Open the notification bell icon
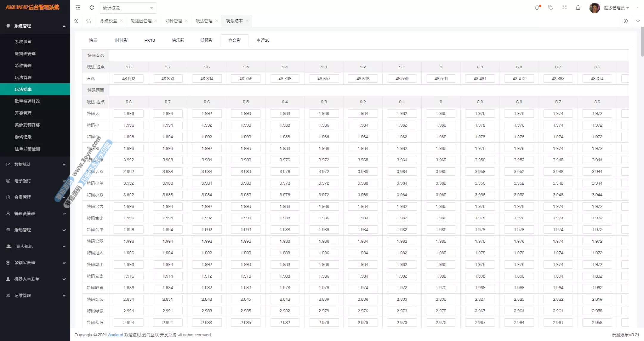Image resolution: width=644 pixels, height=341 pixels. [x=537, y=7]
